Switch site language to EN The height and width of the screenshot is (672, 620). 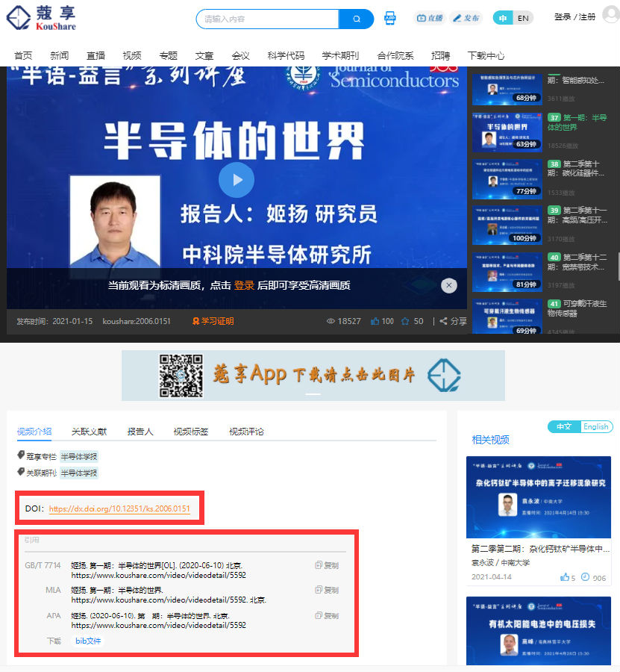click(x=523, y=18)
